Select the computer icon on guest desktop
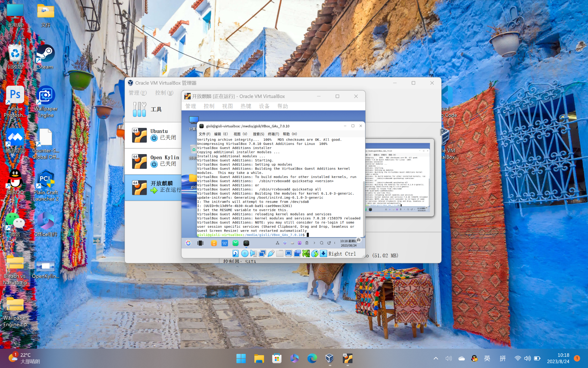The image size is (588, 368). 194,123
